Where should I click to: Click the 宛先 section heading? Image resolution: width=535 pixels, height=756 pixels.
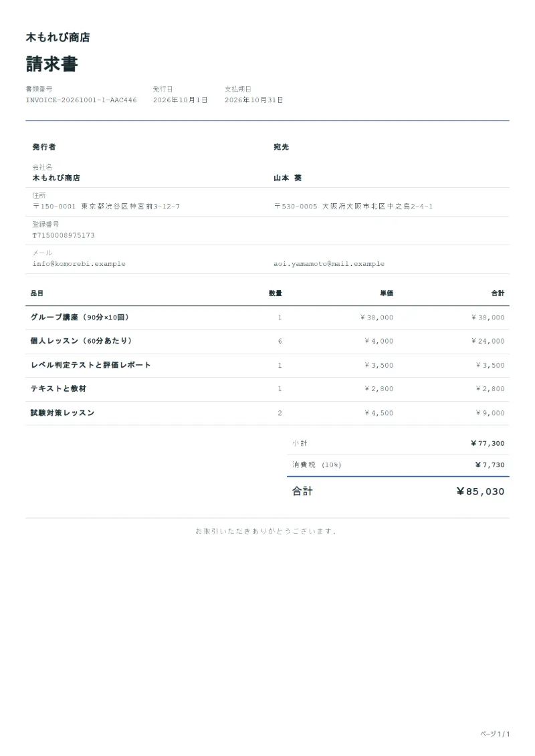coord(282,146)
